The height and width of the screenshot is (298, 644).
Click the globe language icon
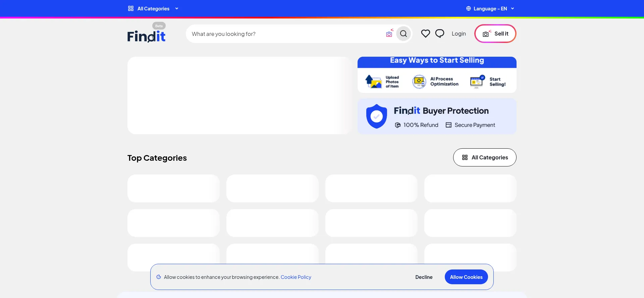[x=469, y=8]
